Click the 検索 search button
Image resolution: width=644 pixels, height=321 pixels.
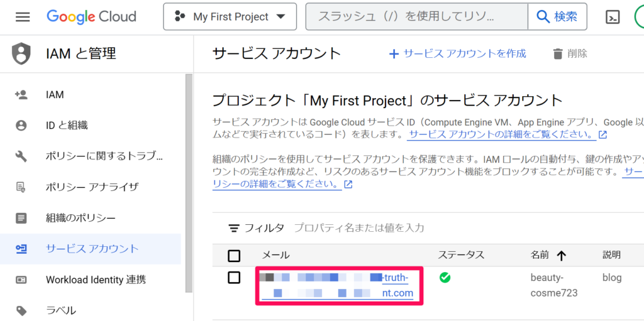point(557,17)
